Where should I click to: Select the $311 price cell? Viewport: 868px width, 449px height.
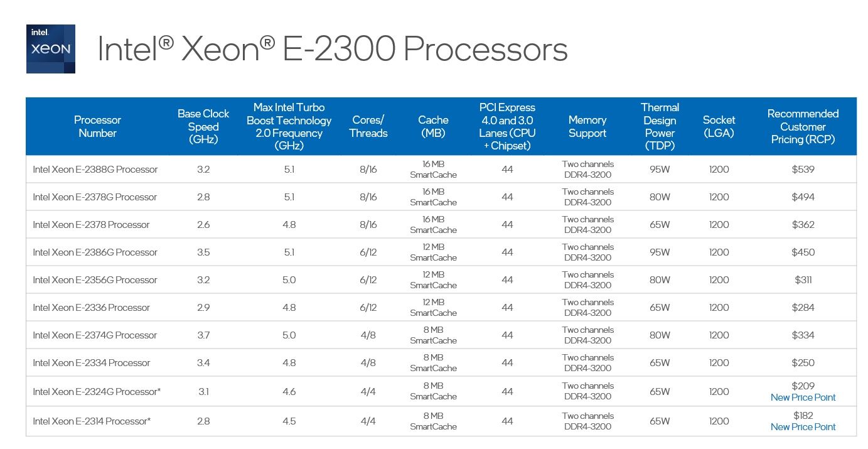point(803,280)
